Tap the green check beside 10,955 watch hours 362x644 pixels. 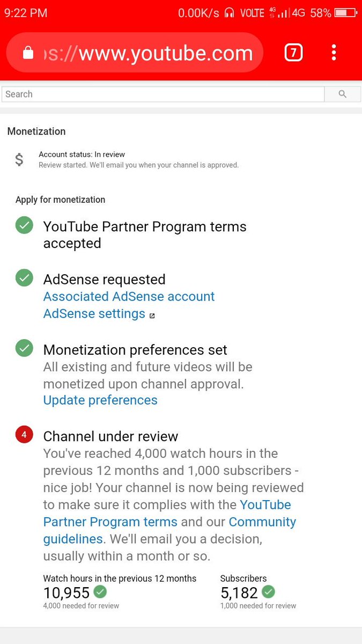click(x=100, y=592)
